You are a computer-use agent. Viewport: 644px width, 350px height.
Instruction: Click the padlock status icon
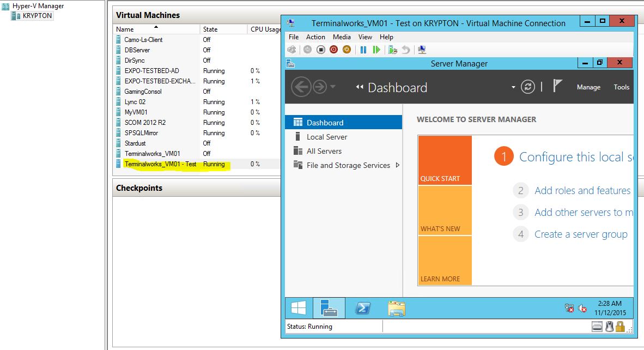(x=620, y=327)
